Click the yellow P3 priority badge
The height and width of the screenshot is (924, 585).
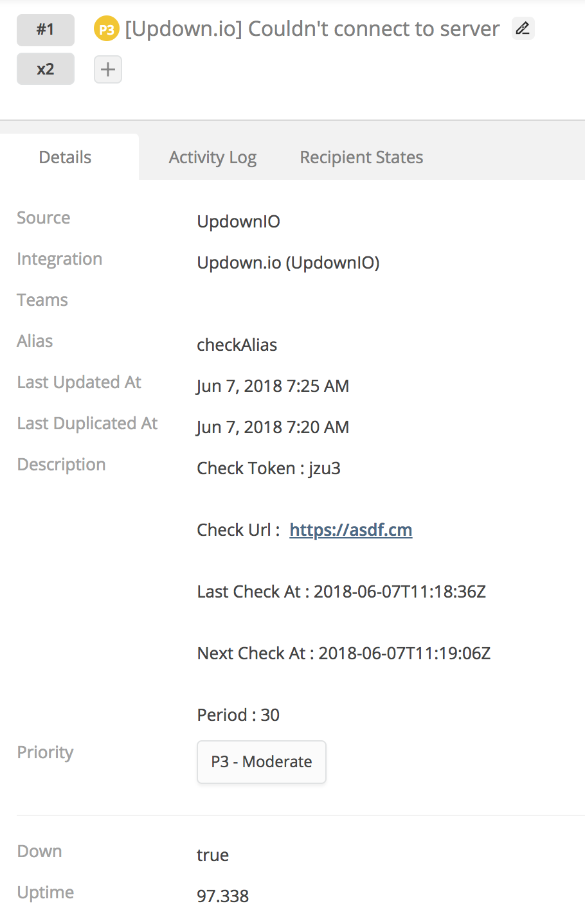click(107, 29)
